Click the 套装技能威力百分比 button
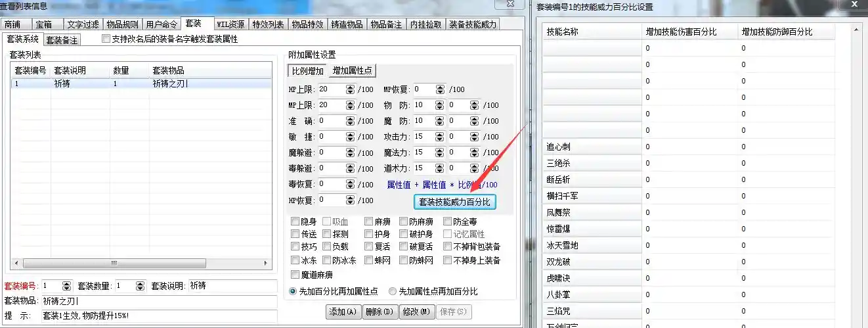The image size is (868, 328). 454,202
